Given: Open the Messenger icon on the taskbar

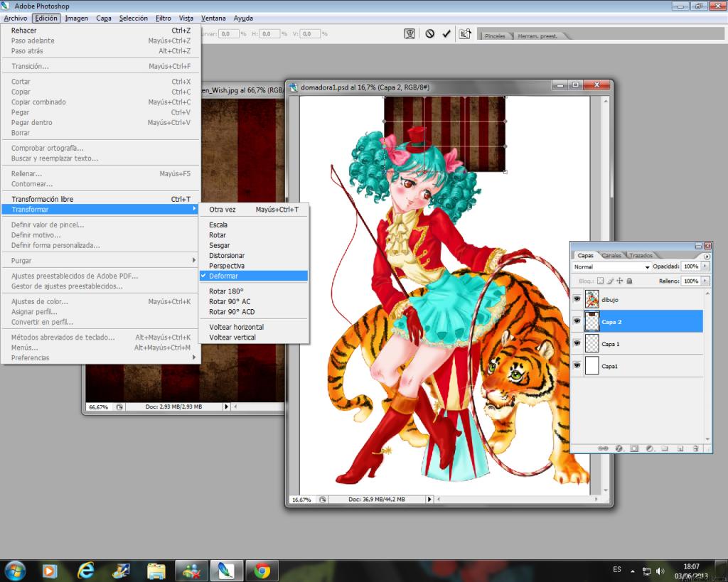Looking at the screenshot, I should (x=191, y=571).
